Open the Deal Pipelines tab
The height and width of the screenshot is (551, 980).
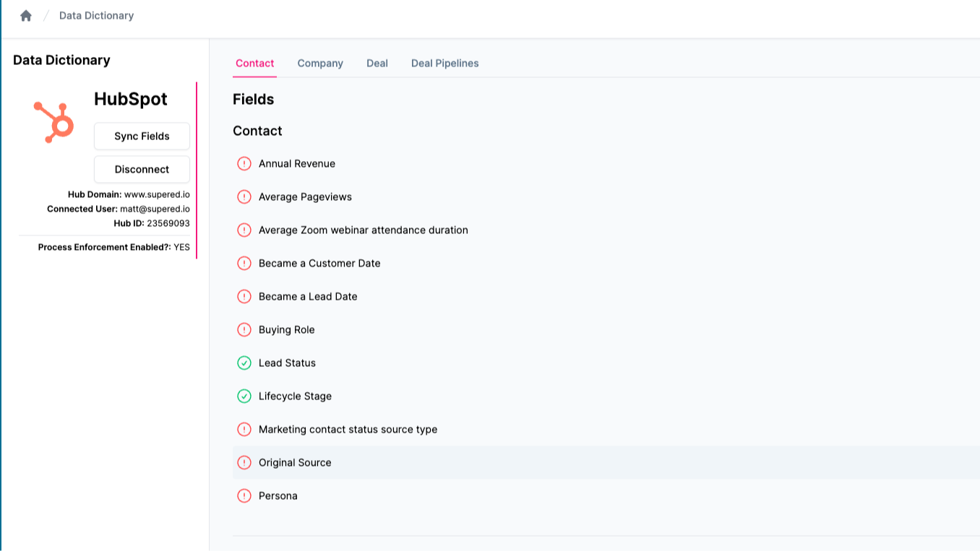pos(445,64)
